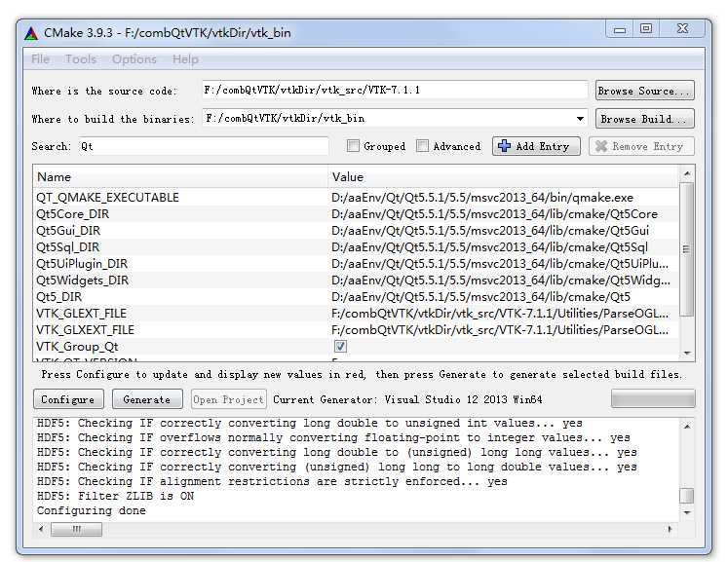
Task: Open the Help menu
Action: [185, 59]
